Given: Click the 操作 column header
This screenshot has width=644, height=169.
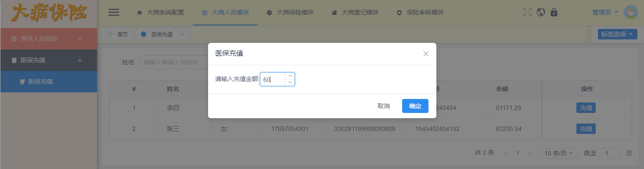Looking at the screenshot, I should (x=587, y=89).
